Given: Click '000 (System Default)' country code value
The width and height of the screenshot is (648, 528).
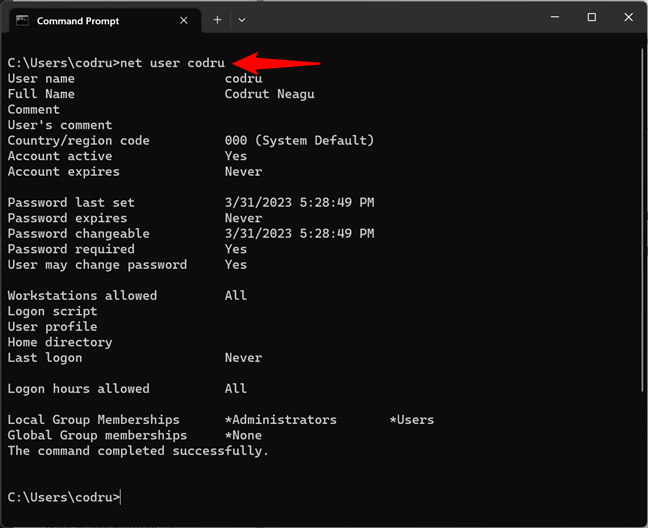Looking at the screenshot, I should [299, 140].
